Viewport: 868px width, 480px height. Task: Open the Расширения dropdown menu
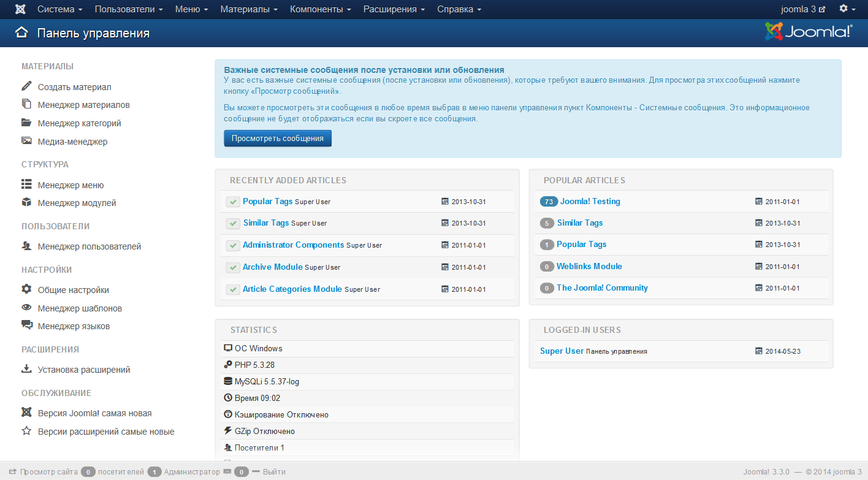pyautogui.click(x=390, y=9)
